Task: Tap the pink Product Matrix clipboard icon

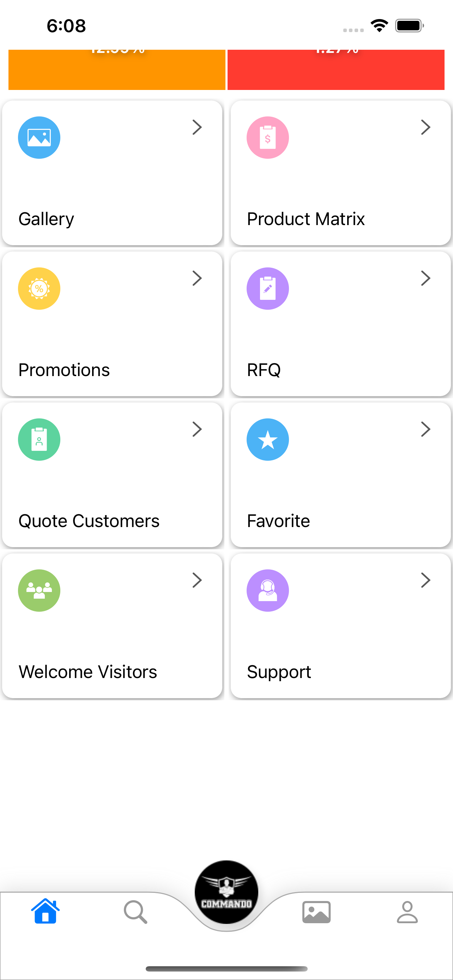Action: click(267, 137)
